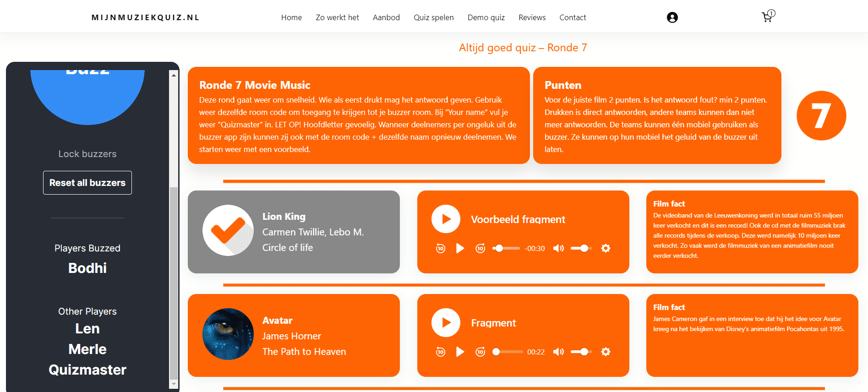Toggle the Lion King answer checkmark

(x=228, y=230)
